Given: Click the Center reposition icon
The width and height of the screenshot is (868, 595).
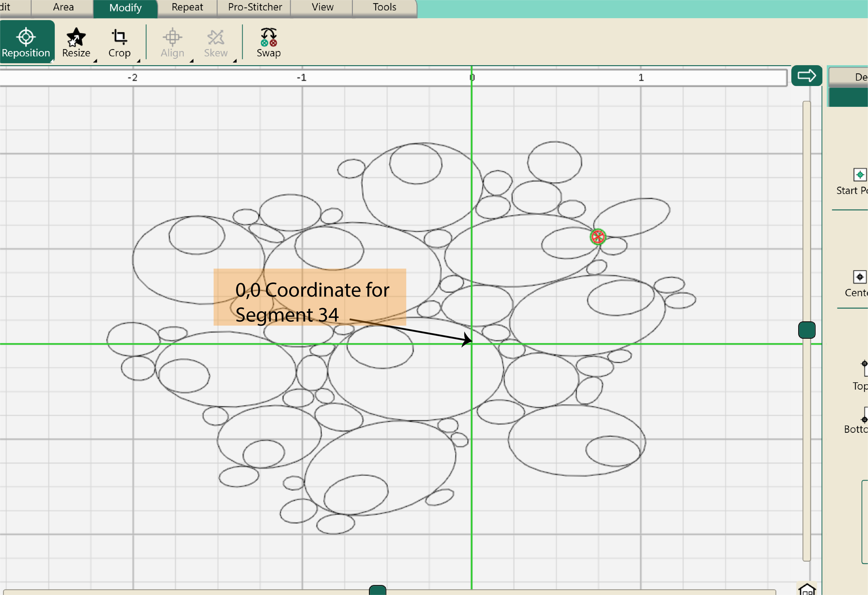Looking at the screenshot, I should pyautogui.click(x=859, y=277).
